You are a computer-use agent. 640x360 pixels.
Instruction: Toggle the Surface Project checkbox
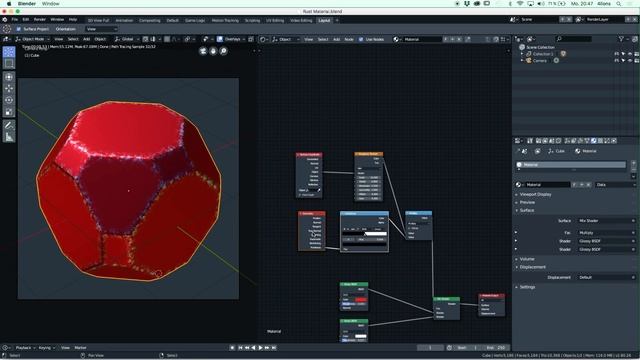[18, 29]
